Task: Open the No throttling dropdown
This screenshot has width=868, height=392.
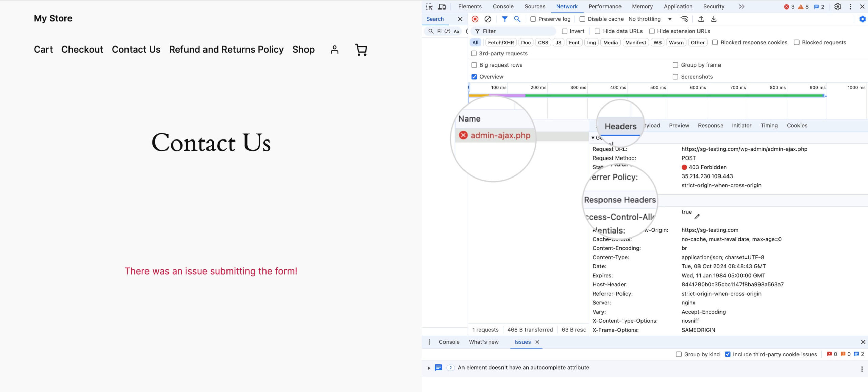Action: (x=650, y=19)
